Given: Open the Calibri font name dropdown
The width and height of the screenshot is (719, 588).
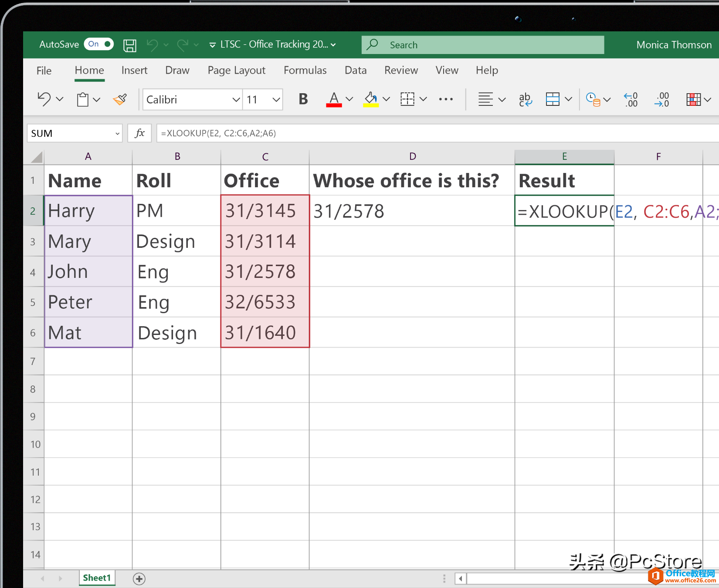Looking at the screenshot, I should [236, 100].
